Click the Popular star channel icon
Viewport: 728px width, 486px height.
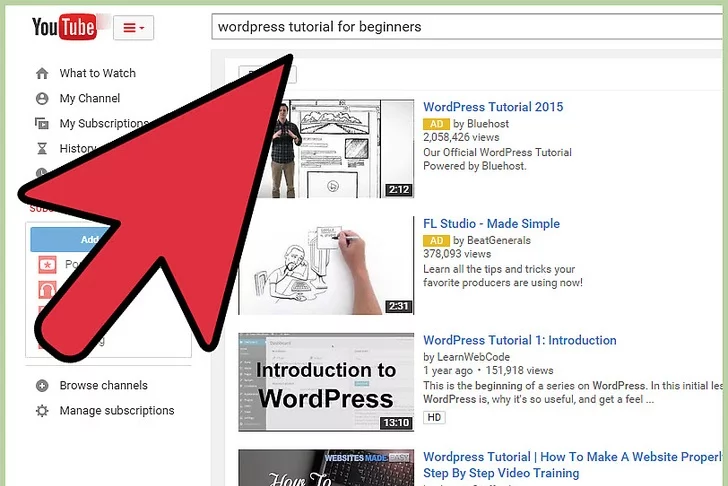pyautogui.click(x=45, y=265)
